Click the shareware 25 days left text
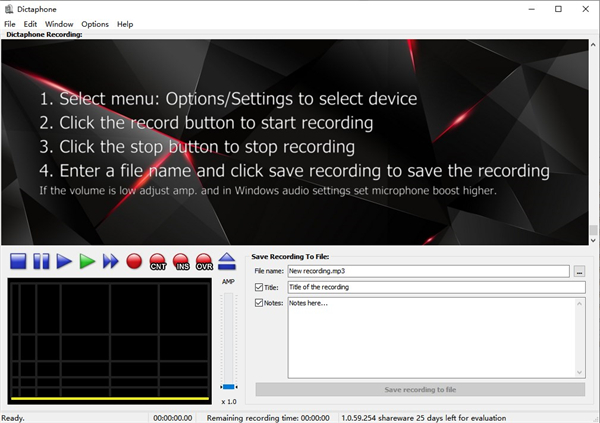The width and height of the screenshot is (600, 423). pyautogui.click(x=424, y=418)
